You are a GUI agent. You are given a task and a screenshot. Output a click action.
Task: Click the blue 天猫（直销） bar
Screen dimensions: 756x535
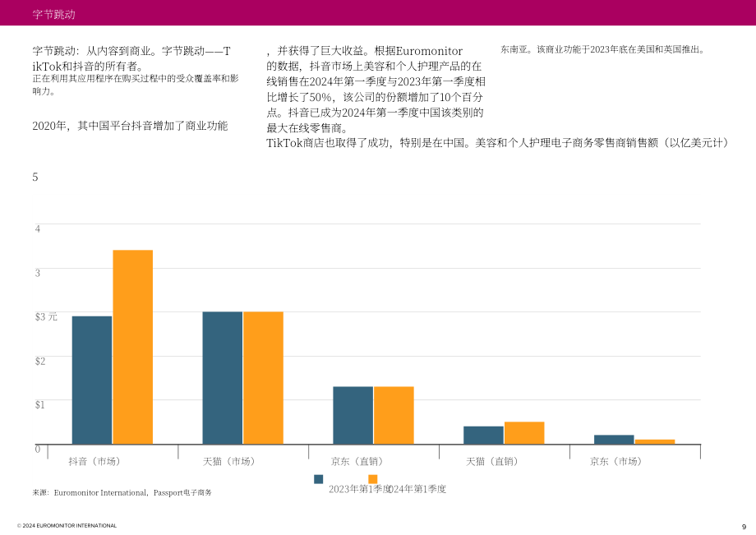483,436
